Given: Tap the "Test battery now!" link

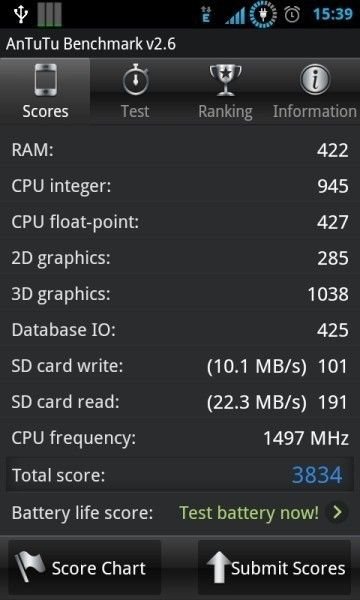Looking at the screenshot, I should click(x=249, y=512).
